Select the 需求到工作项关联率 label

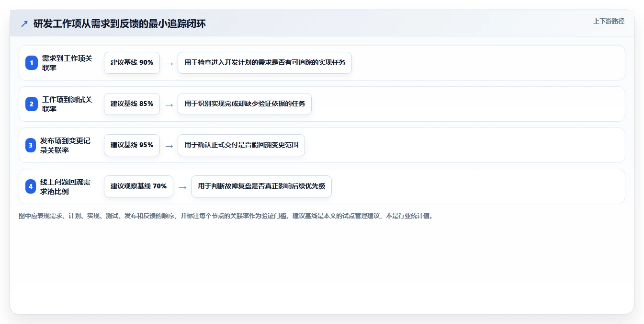pos(67,63)
